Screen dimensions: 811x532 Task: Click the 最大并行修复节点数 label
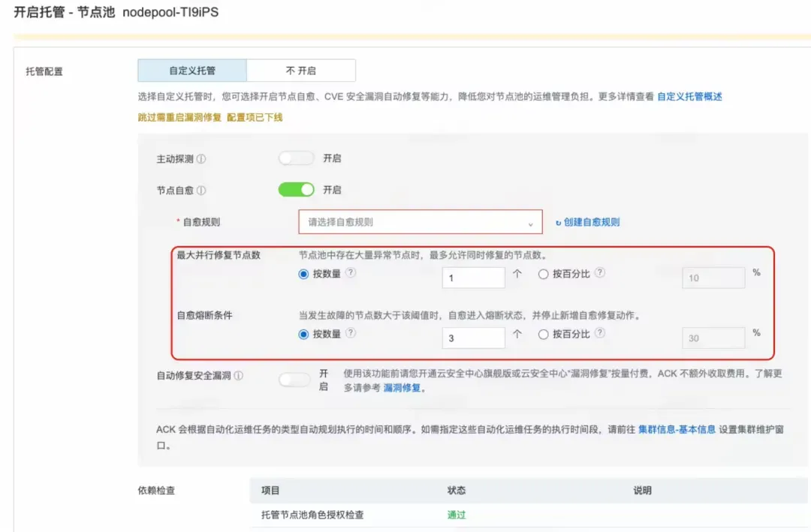tap(219, 255)
